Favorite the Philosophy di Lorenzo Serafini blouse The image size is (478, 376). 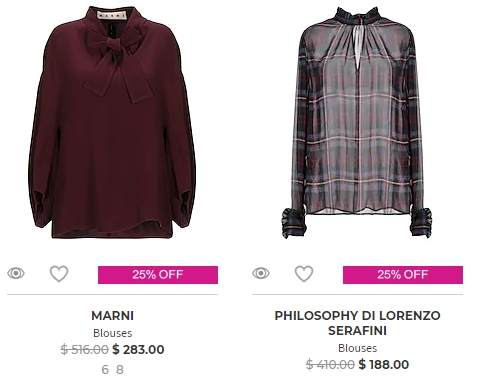coord(304,274)
